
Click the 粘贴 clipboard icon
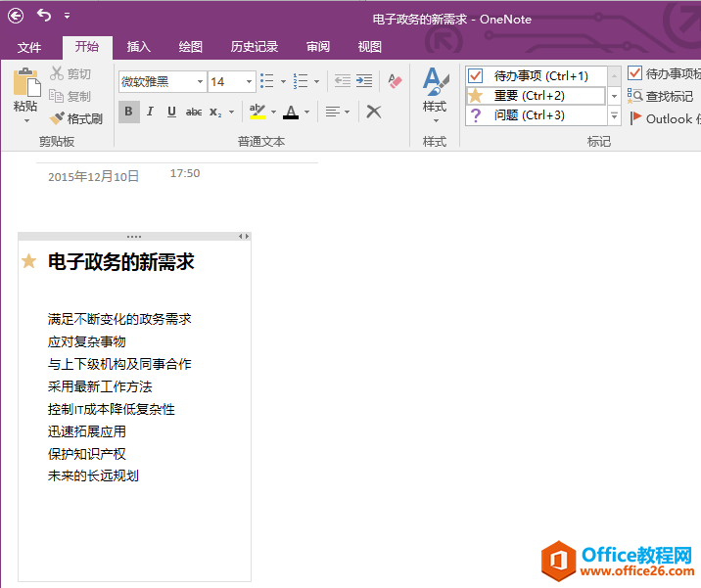26,82
